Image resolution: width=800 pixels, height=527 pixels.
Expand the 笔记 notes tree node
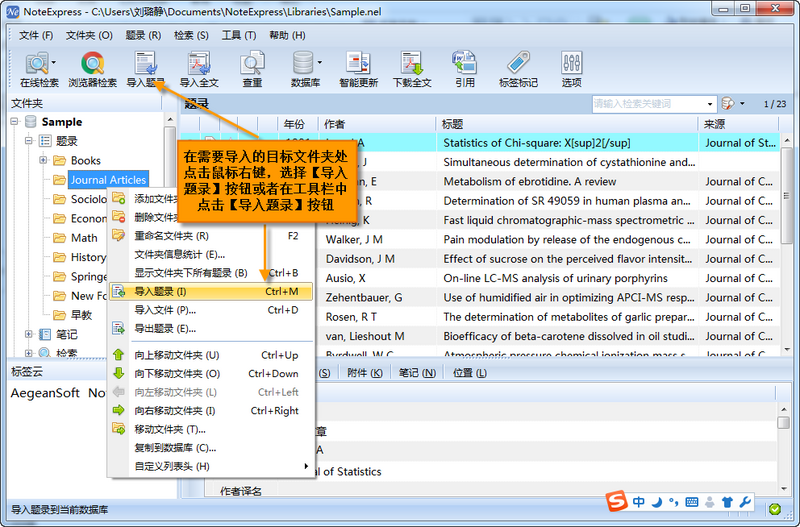click(x=29, y=334)
